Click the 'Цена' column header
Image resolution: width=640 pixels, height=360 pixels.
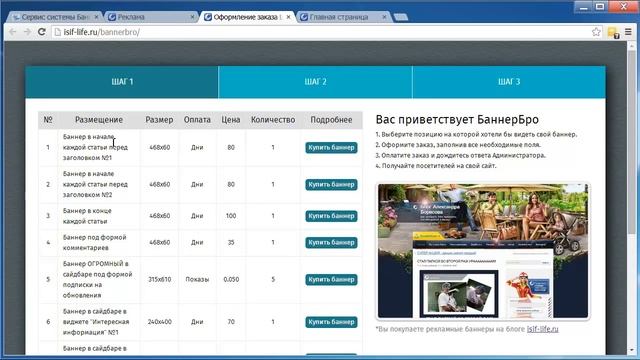click(231, 120)
